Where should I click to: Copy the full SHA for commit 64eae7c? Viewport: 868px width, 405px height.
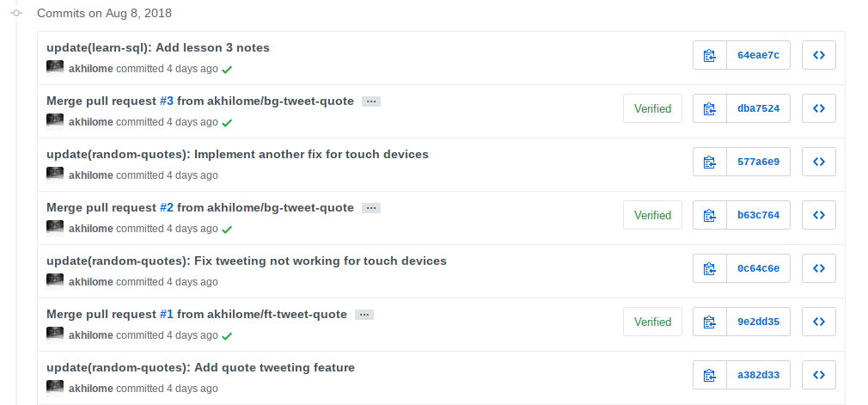709,56
